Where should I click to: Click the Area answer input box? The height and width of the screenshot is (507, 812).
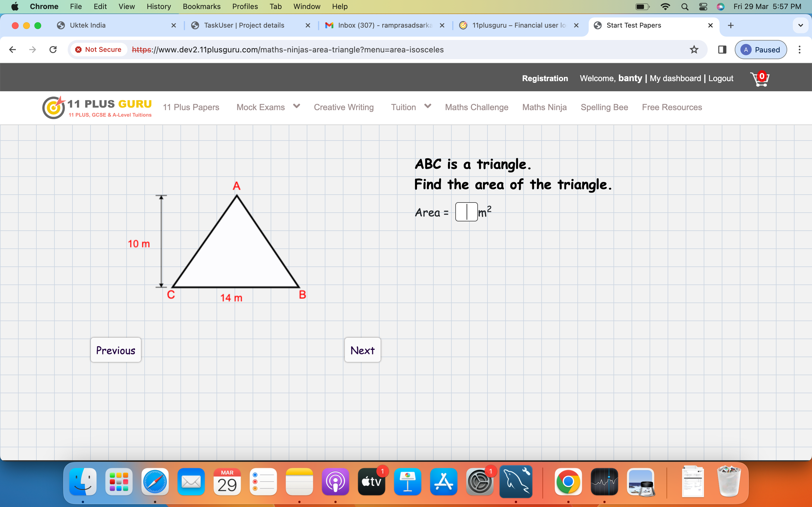pyautogui.click(x=466, y=212)
